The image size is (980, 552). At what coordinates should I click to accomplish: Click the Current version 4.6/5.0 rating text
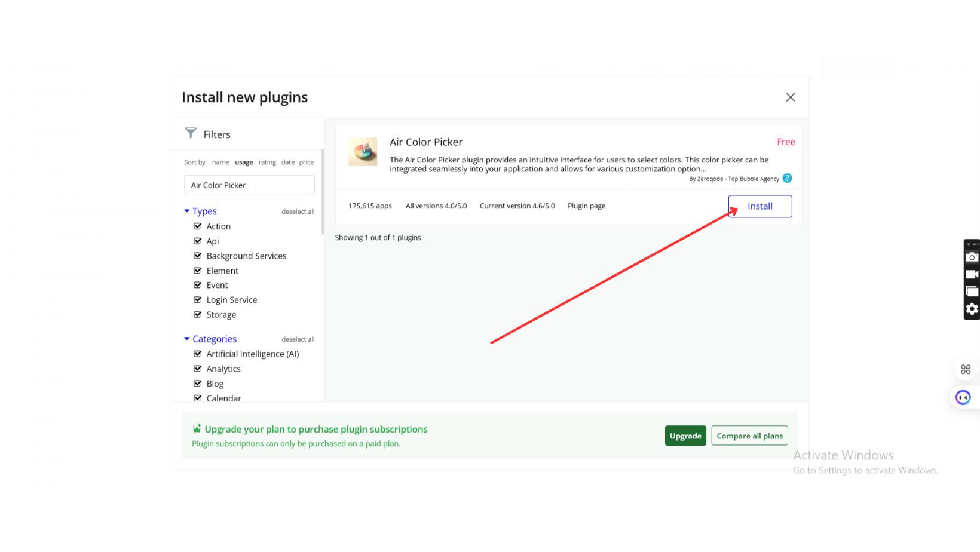pos(517,206)
